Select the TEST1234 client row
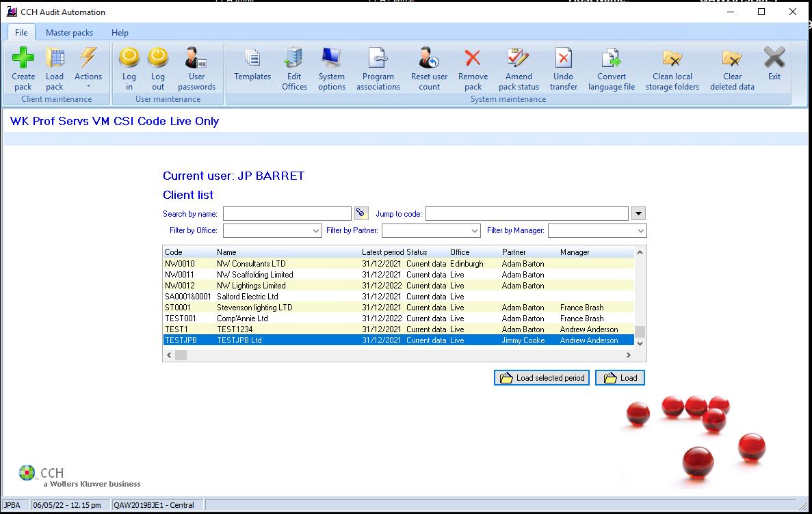 398,329
